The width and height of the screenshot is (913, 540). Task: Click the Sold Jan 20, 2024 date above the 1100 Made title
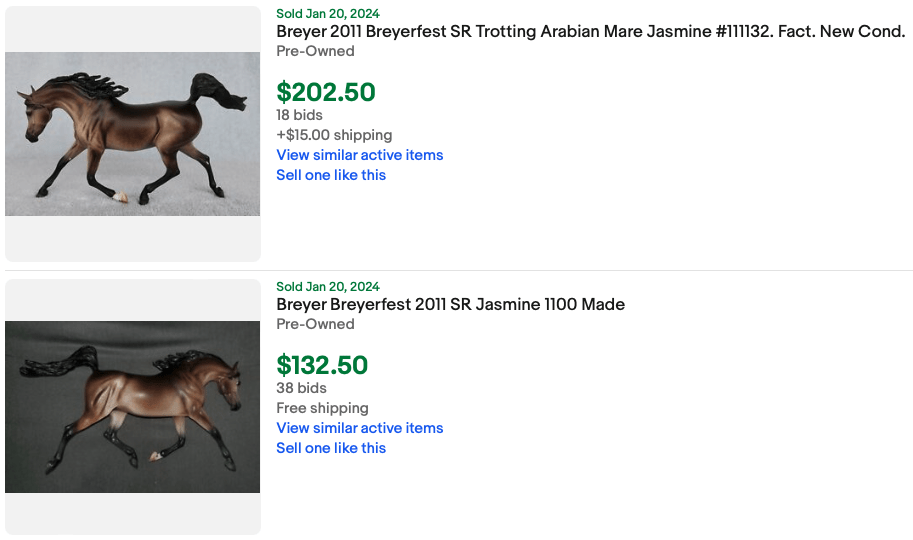tap(327, 287)
